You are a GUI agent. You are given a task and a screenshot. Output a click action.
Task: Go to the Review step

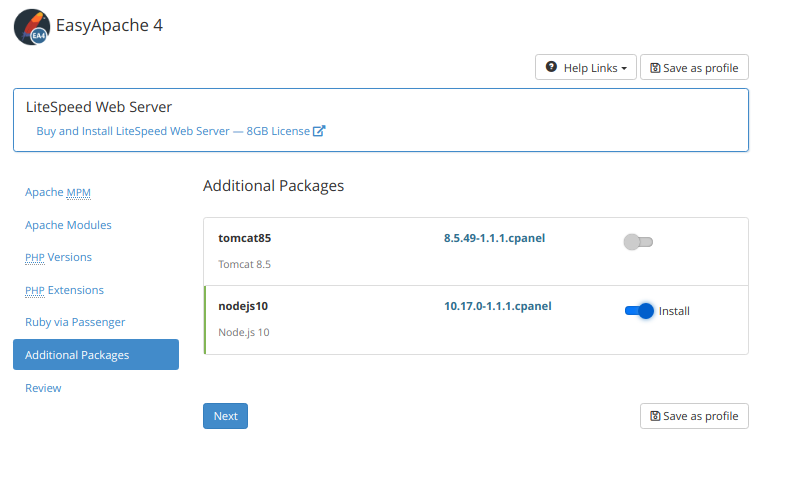tap(43, 388)
